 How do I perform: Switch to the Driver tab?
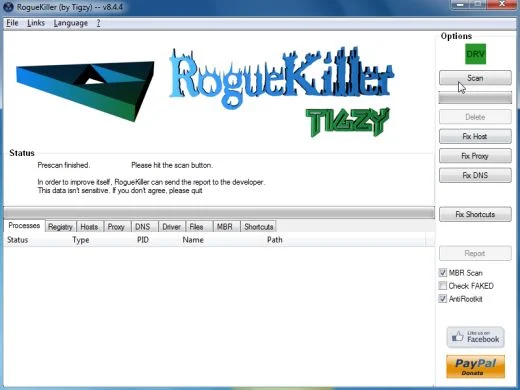[171, 227]
